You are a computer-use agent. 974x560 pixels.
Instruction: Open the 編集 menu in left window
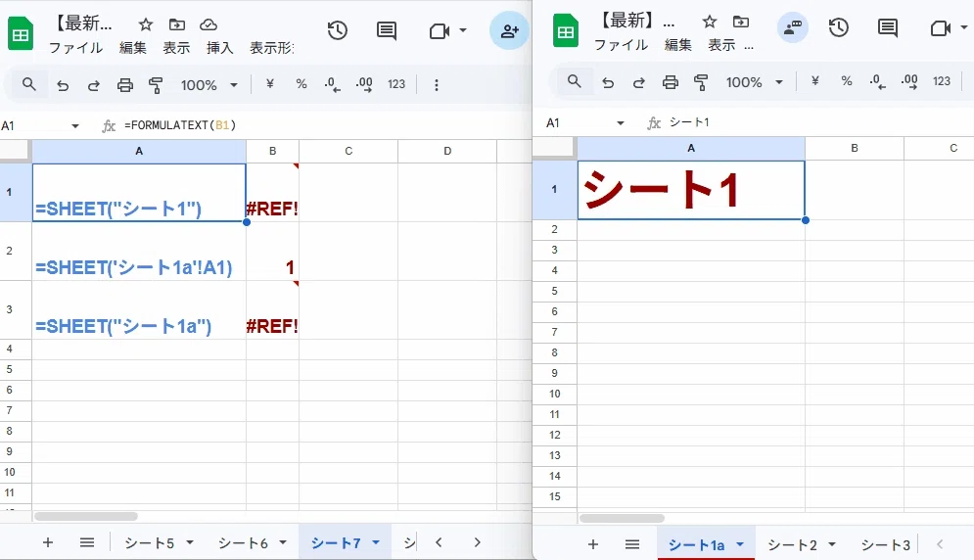(133, 48)
